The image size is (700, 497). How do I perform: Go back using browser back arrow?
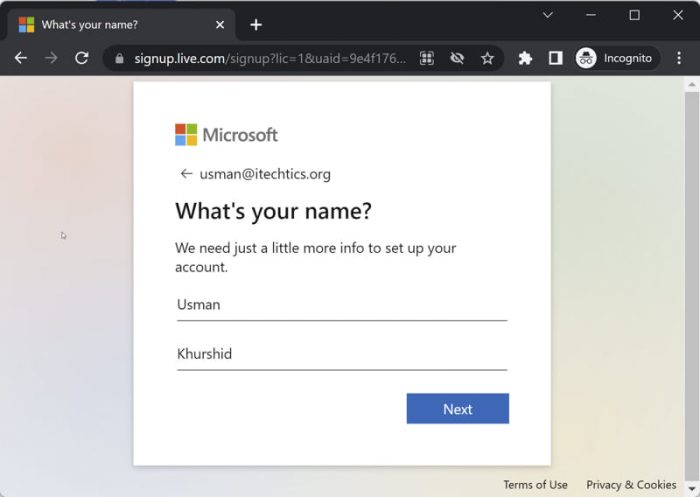pyautogui.click(x=21, y=58)
